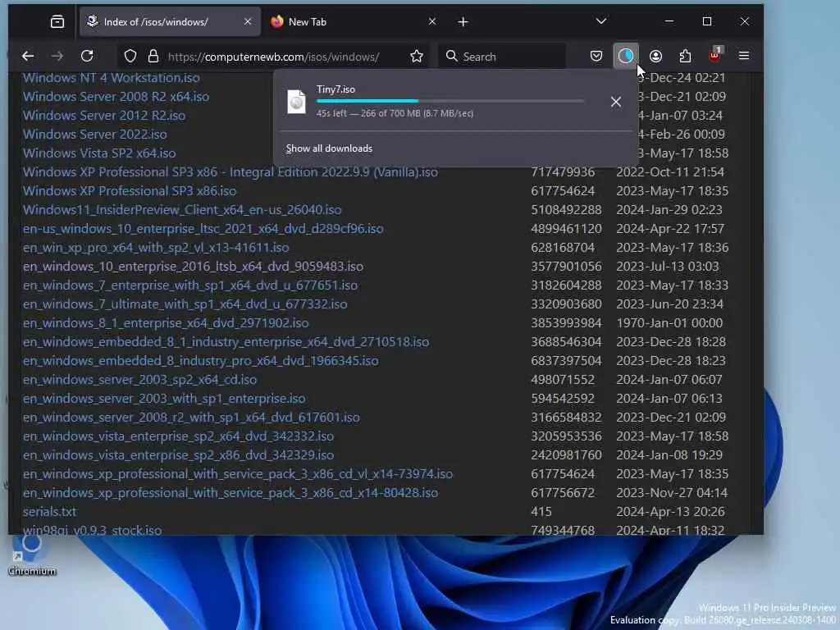The width and height of the screenshot is (840, 630).
Task: Open the Firefox application menu
Action: [744, 56]
